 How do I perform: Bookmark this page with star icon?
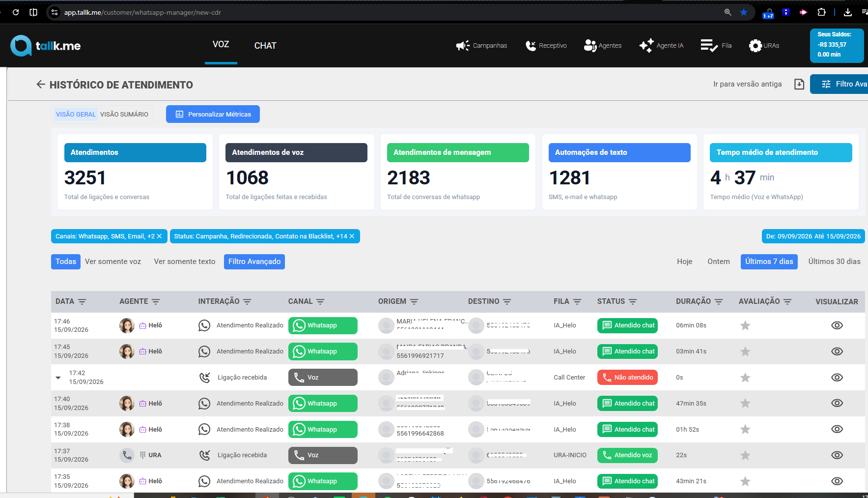coord(744,12)
